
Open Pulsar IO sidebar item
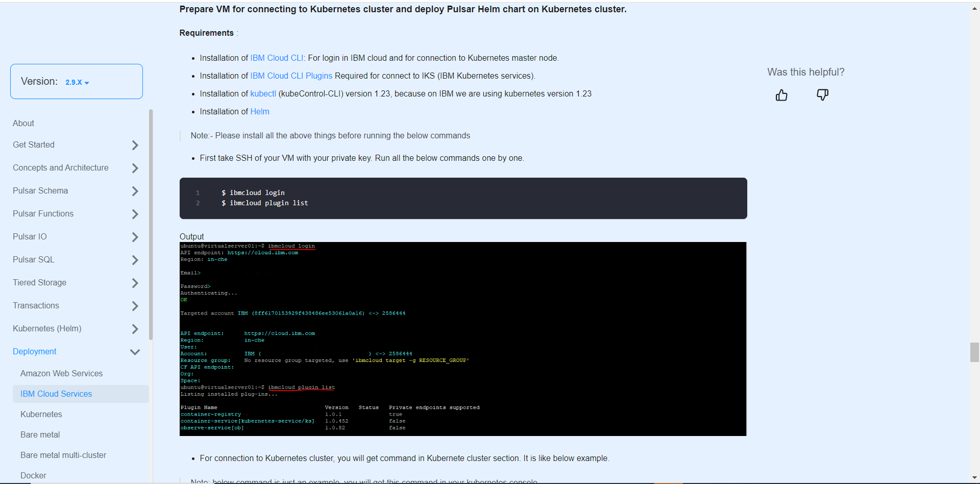pos(30,236)
